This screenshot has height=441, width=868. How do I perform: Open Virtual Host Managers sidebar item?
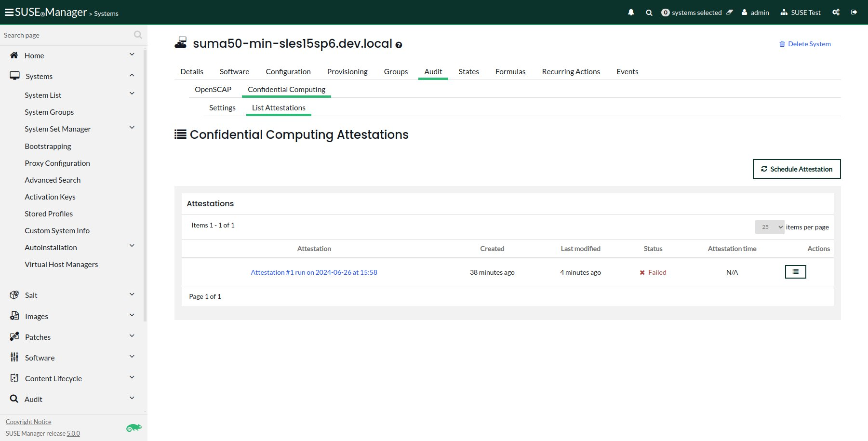[x=61, y=264]
